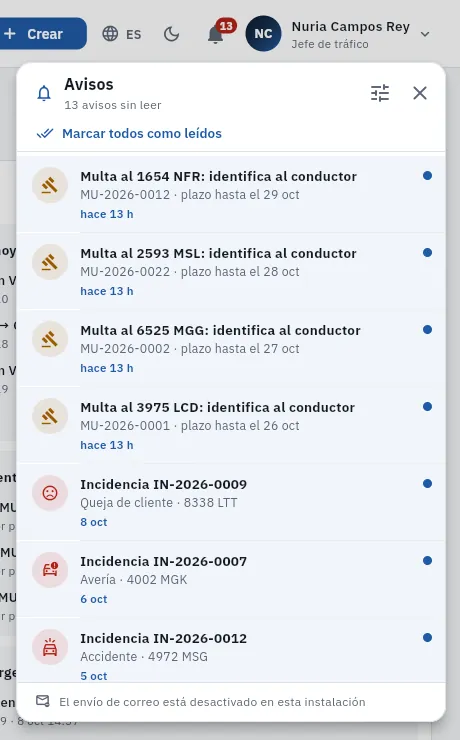The image size is (460, 740).
Task: Click the unread dot on Incidencia IN-2026-0007
Action: (x=427, y=560)
